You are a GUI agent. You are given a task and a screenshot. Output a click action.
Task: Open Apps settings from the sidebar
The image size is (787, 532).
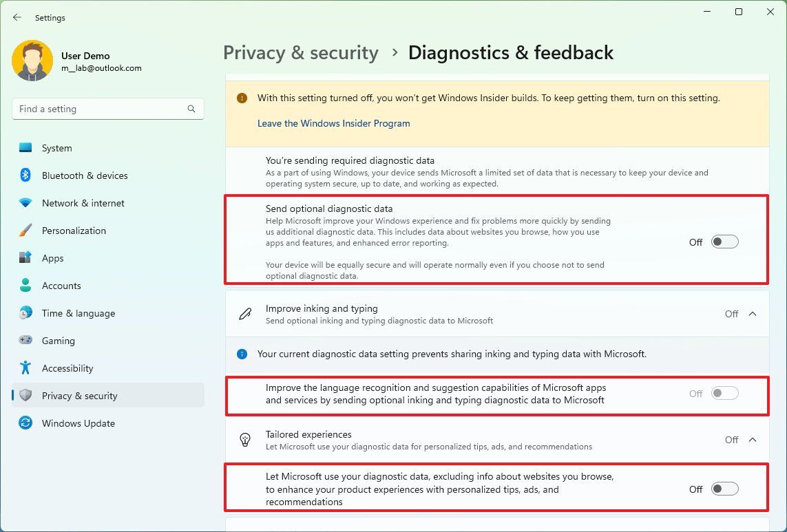[x=25, y=258]
